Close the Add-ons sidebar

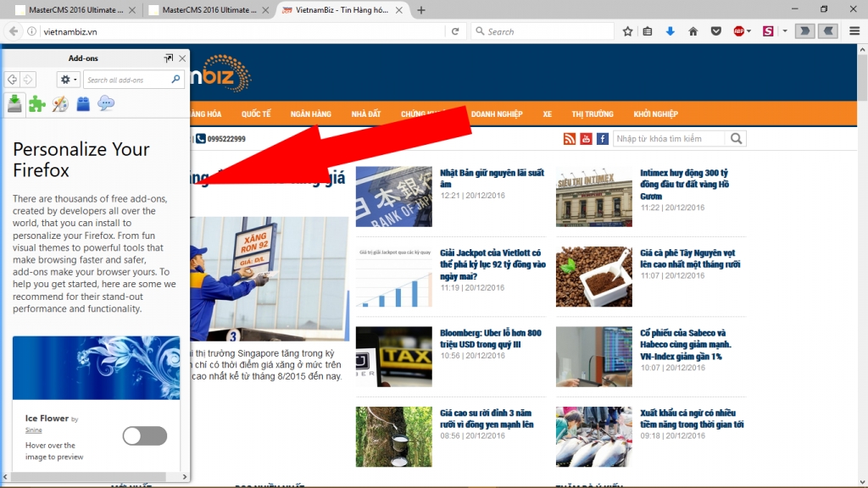tap(182, 58)
